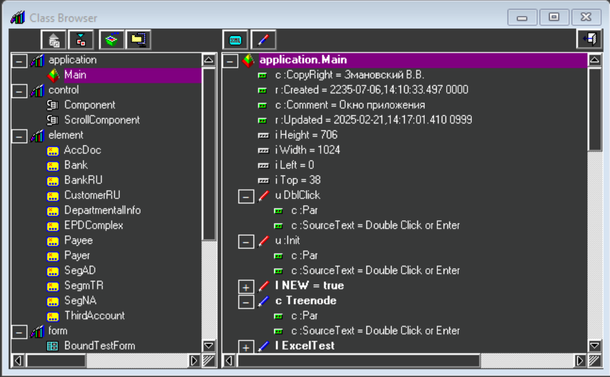Click the red hierarchy toolbar icon

[x=81, y=40]
